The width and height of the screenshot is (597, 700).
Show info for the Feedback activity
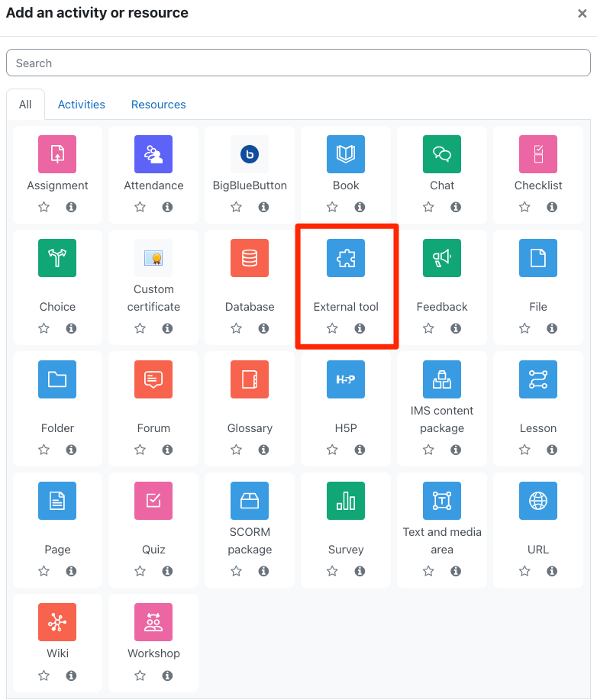coord(456,328)
